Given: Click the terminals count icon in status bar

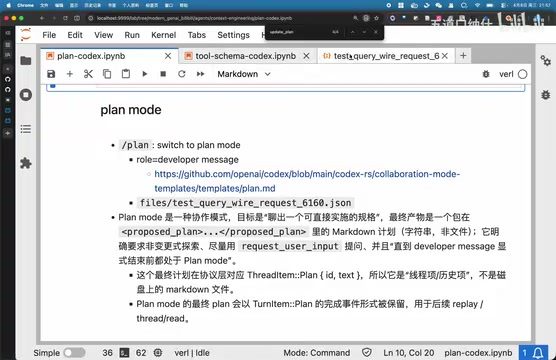Looking at the screenshot, I should 124,353.
